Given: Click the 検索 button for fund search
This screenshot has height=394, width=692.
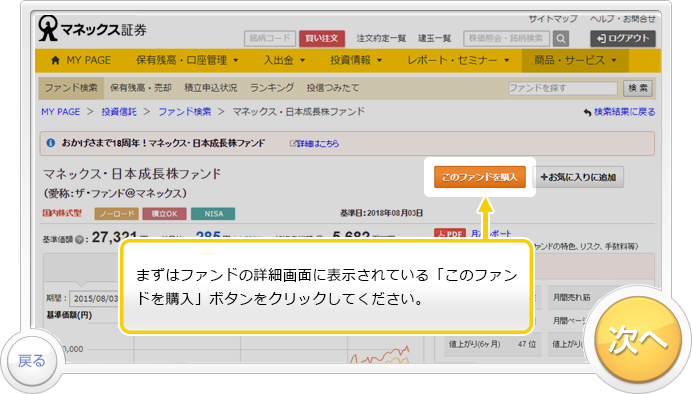Looking at the screenshot, I should (638, 88).
